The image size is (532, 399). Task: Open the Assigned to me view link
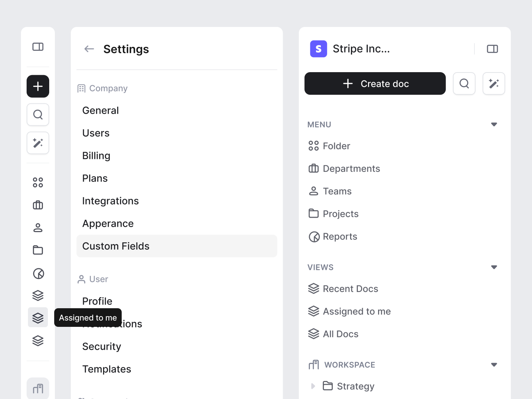coord(356,311)
